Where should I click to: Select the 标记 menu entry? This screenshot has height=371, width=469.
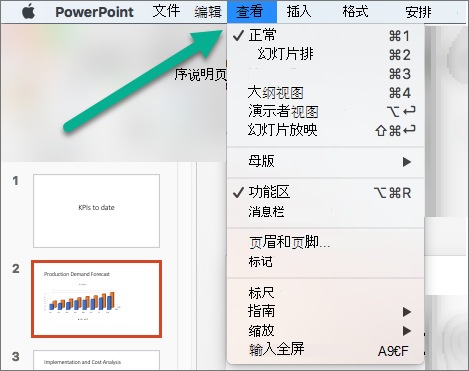[x=325, y=261]
